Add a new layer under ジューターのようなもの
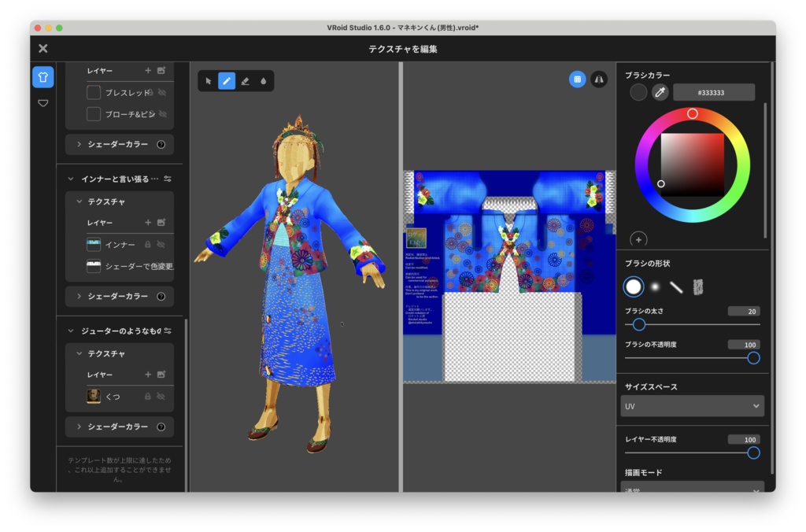The width and height of the screenshot is (806, 532). tap(148, 375)
